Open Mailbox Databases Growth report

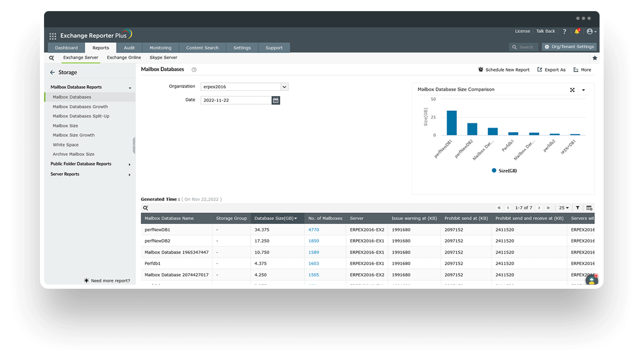[80, 107]
